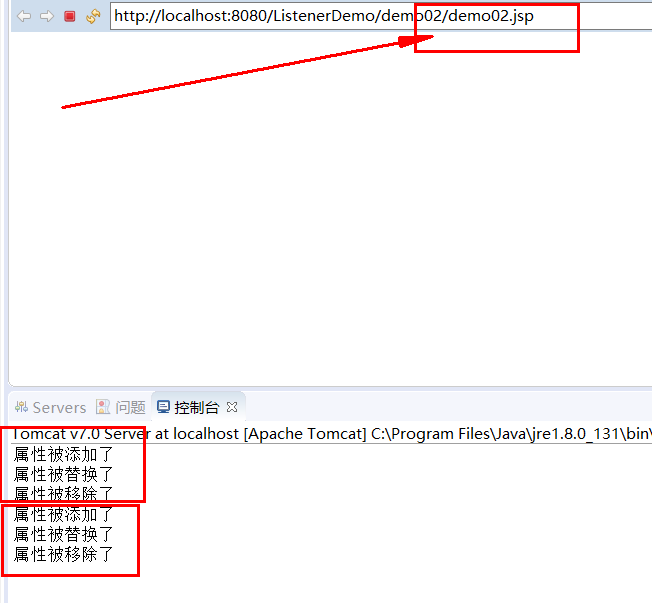
Task: Click the last 属性被移除了 console line
Action: [63, 554]
